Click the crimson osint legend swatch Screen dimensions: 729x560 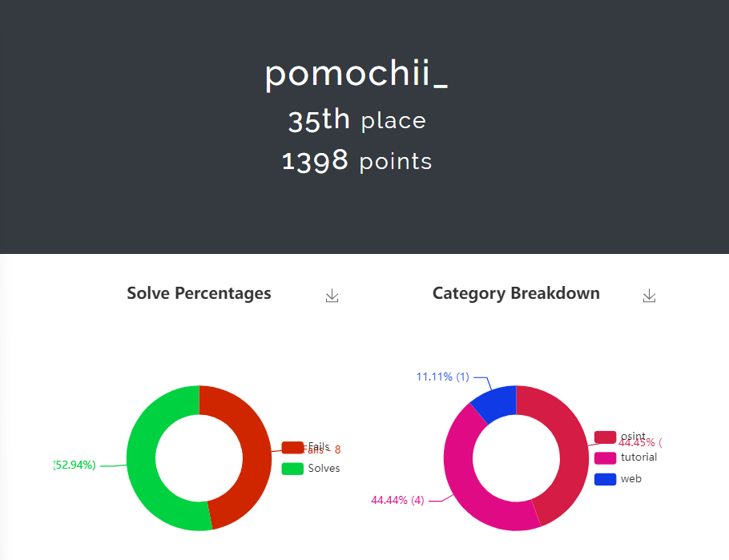pyautogui.click(x=605, y=437)
